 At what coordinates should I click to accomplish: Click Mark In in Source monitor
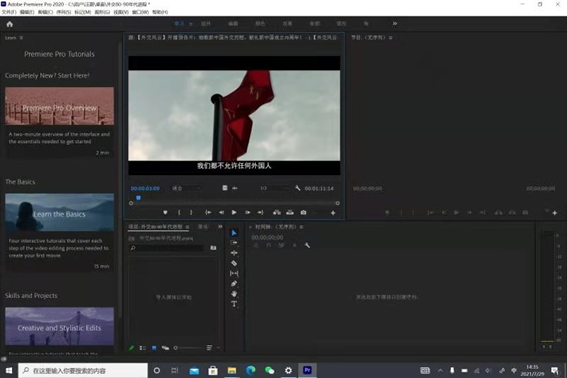pyautogui.click(x=179, y=213)
